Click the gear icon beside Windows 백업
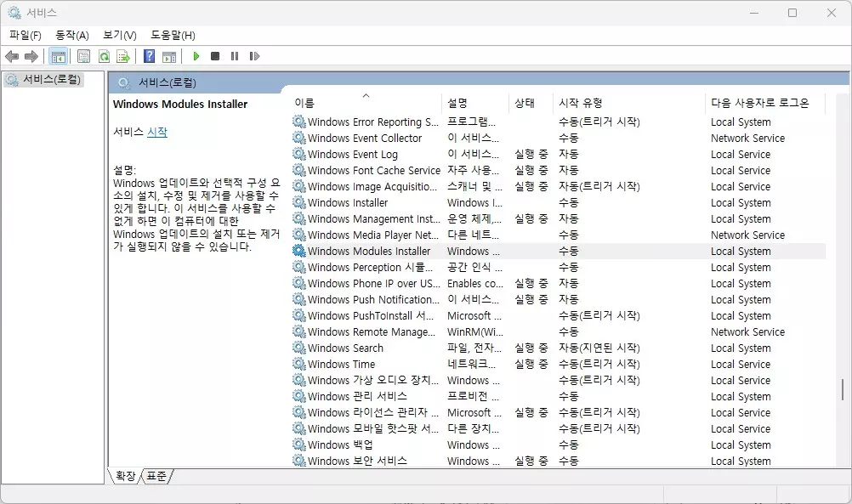This screenshot has height=504, width=852. pyautogui.click(x=298, y=445)
